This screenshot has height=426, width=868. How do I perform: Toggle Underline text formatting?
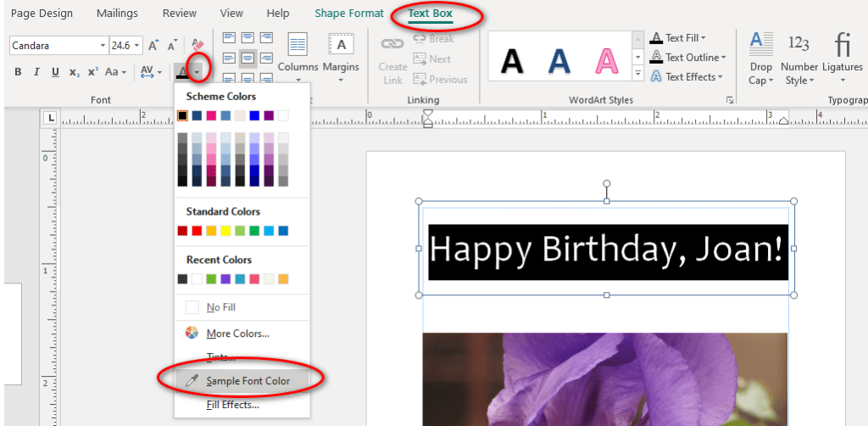[55, 72]
